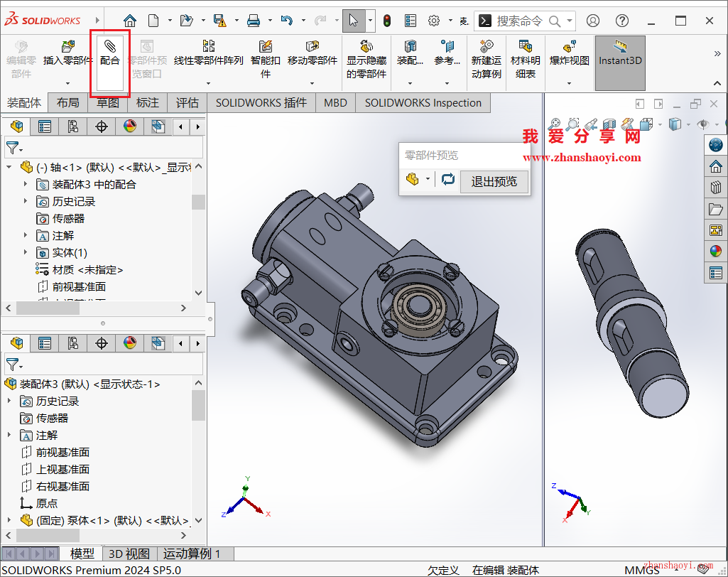Expand the 注解 folder in 装配体3 tree
This screenshot has width=728, height=577.
[7, 434]
